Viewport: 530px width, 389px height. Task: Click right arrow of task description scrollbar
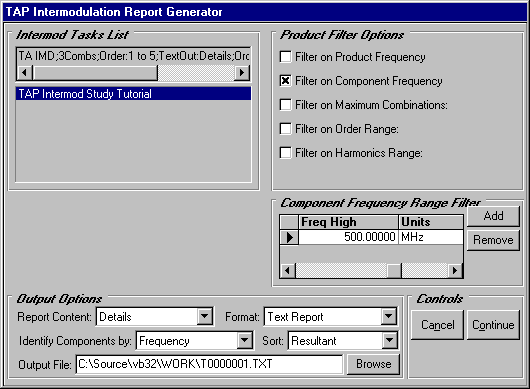click(x=242, y=72)
